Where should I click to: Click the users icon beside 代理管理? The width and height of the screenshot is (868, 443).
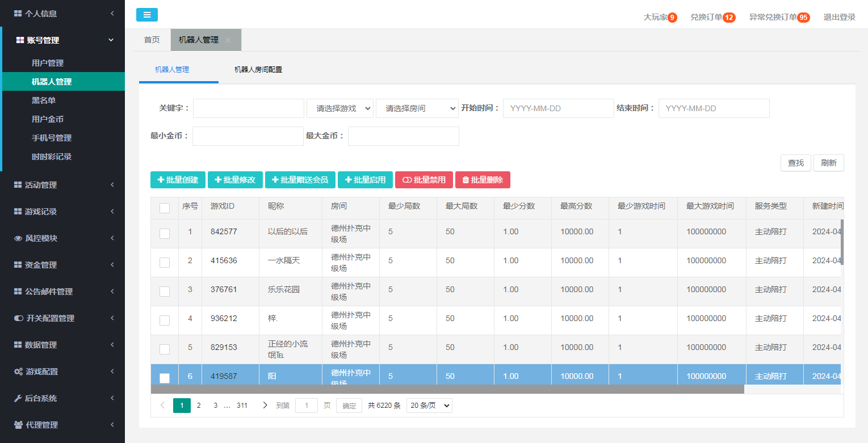18,425
